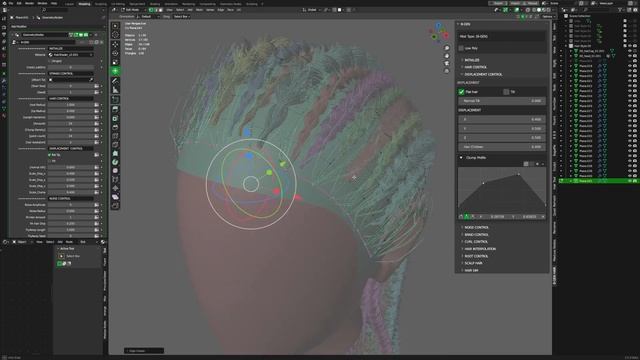Select the Edge Slide tool
The height and width of the screenshot is (360, 640).
click(116, 180)
